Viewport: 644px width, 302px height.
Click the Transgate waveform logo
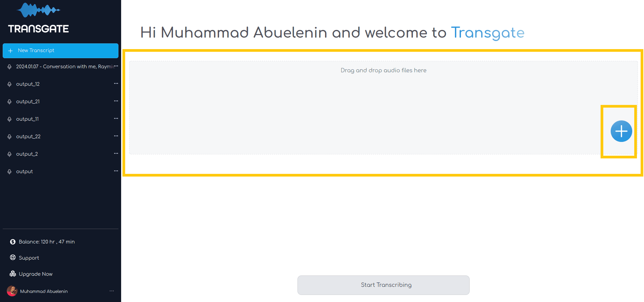(39, 10)
